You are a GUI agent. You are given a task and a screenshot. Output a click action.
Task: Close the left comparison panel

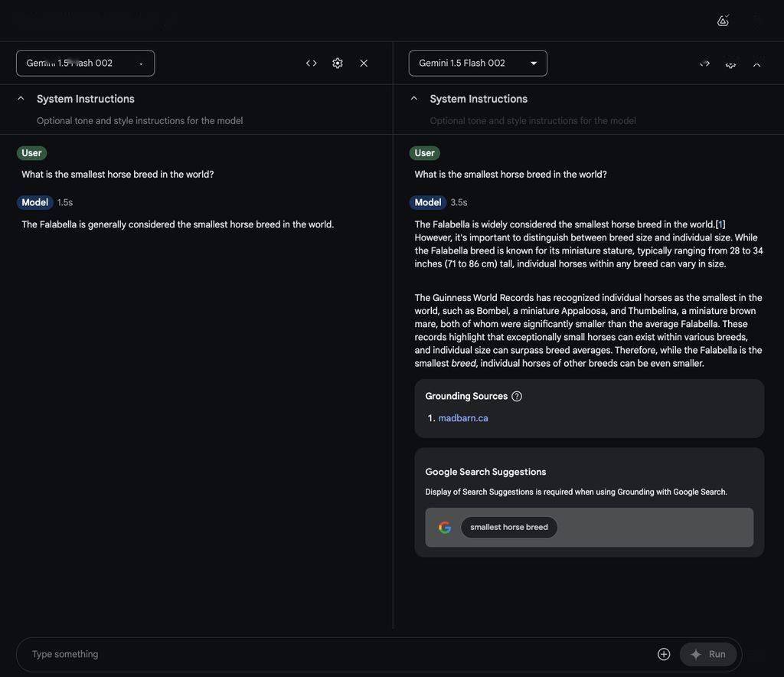tap(364, 63)
